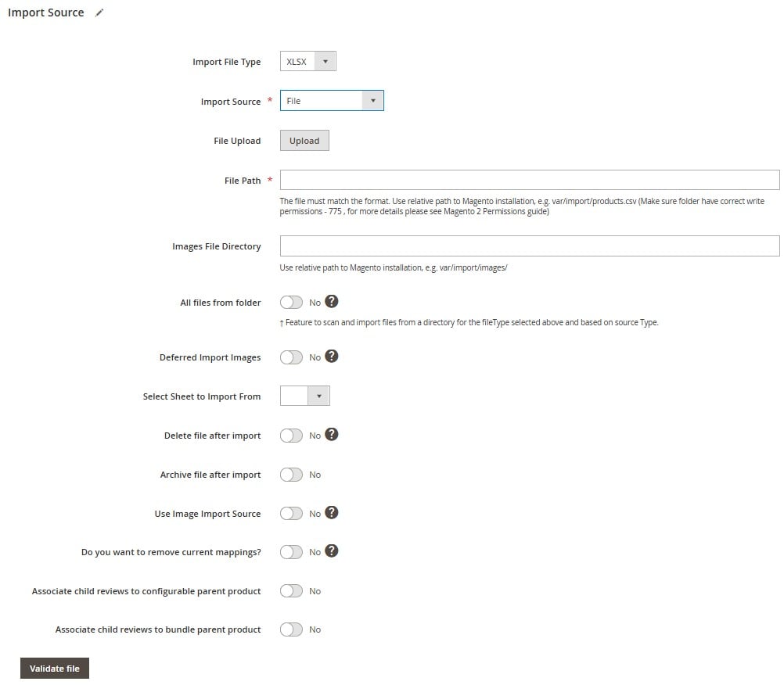784x685 pixels.
Task: Click the 'Feature to scan and import files' note
Action: coord(469,322)
